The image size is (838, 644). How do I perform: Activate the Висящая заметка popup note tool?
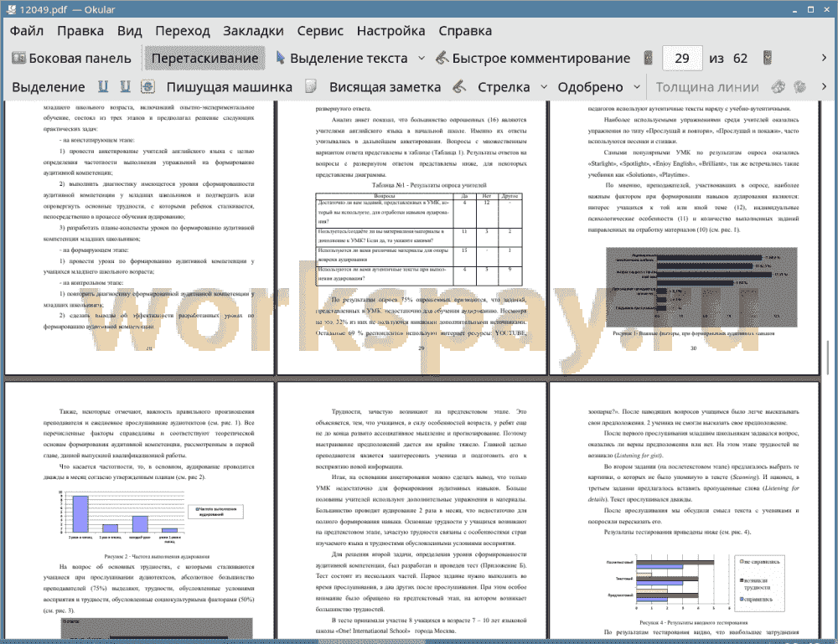pyautogui.click(x=385, y=87)
